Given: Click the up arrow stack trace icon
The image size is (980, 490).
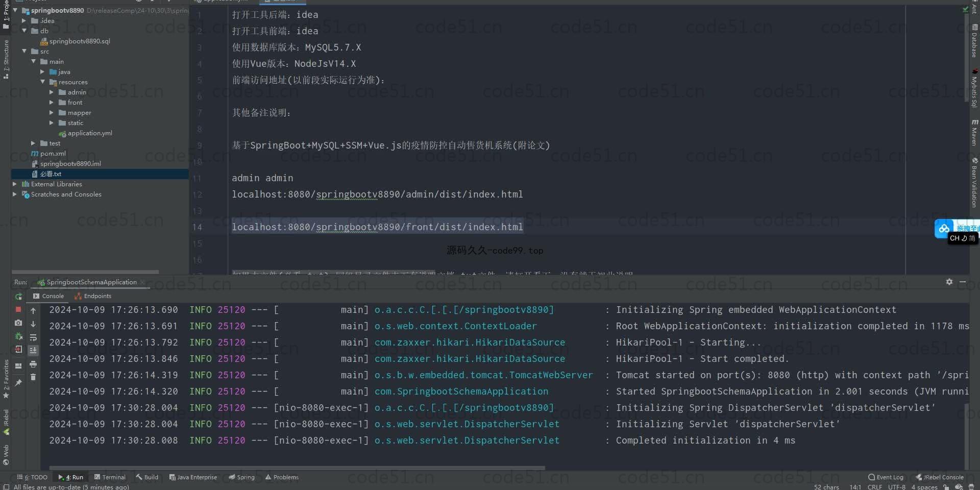Looking at the screenshot, I should pyautogui.click(x=33, y=310).
